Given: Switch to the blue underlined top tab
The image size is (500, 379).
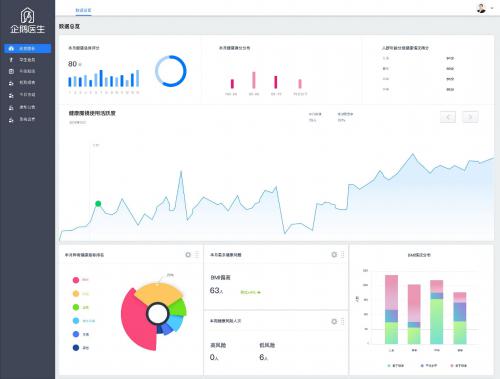Looking at the screenshot, I should pyautogui.click(x=83, y=10).
